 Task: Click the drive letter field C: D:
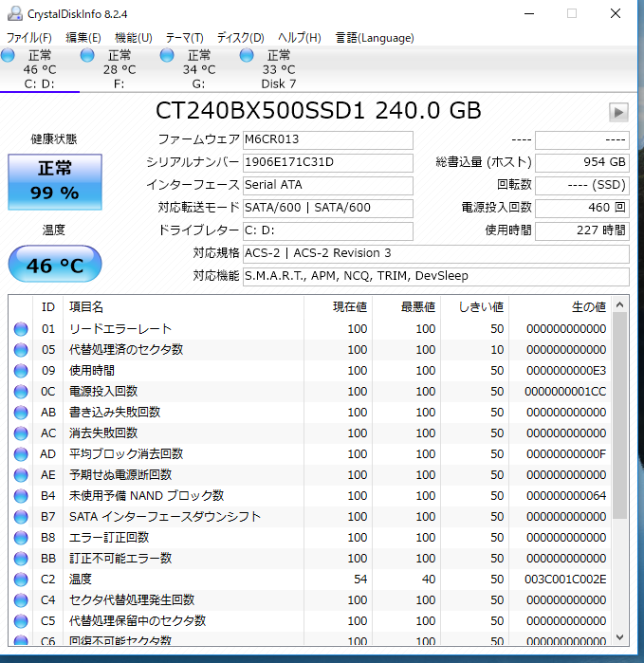(x=328, y=230)
